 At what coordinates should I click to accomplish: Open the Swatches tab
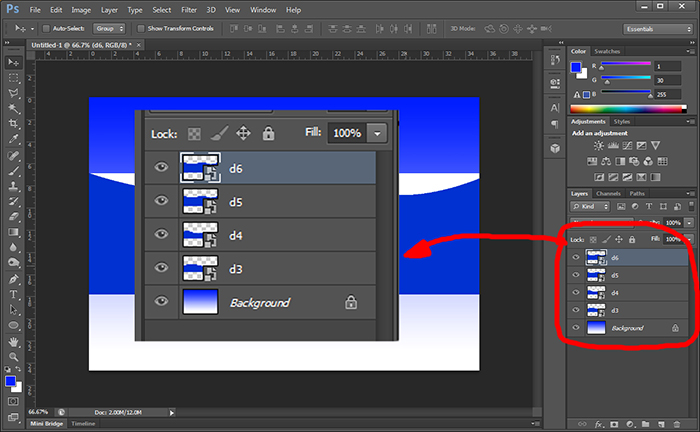pyautogui.click(x=606, y=51)
